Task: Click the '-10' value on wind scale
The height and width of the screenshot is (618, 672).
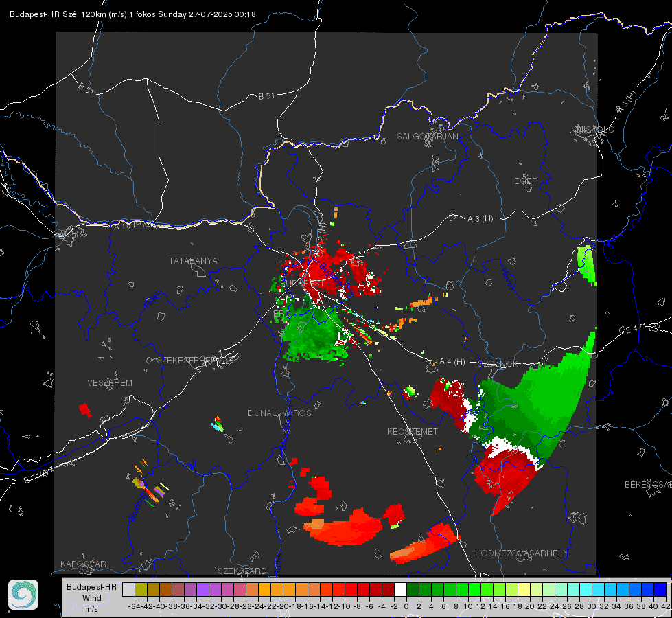Action: [x=344, y=606]
